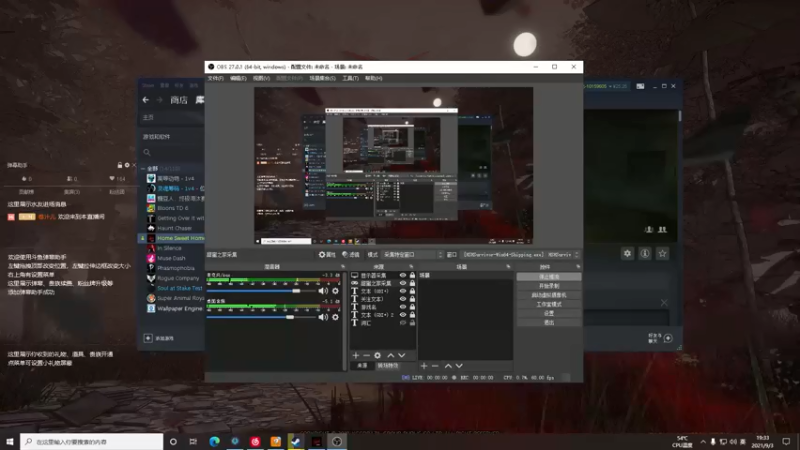Open Steam Big Picture mode icon
The height and width of the screenshot is (450, 800).
point(640,86)
